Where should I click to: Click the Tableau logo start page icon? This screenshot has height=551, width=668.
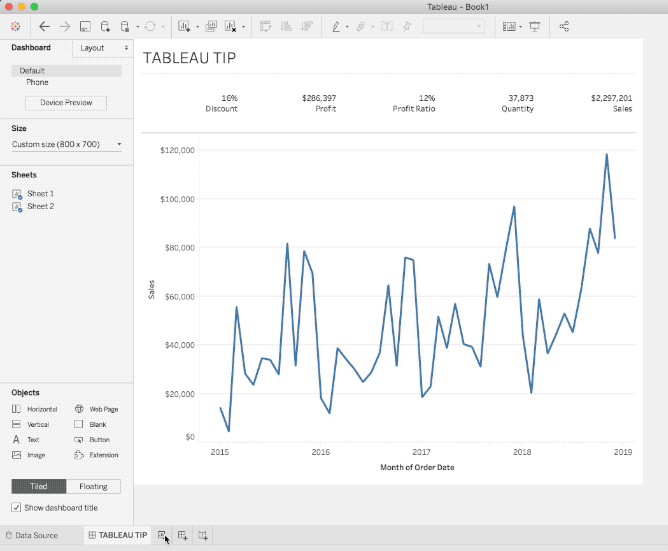pos(15,26)
